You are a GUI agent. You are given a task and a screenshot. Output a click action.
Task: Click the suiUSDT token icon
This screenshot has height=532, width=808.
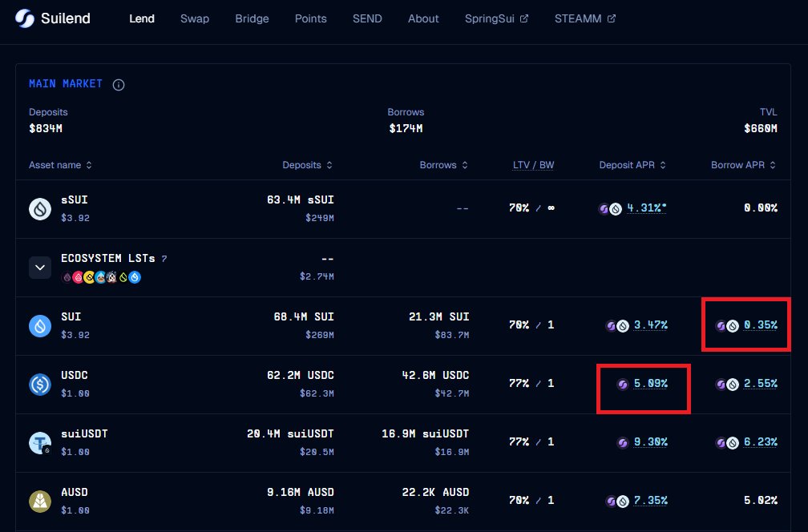(x=40, y=443)
